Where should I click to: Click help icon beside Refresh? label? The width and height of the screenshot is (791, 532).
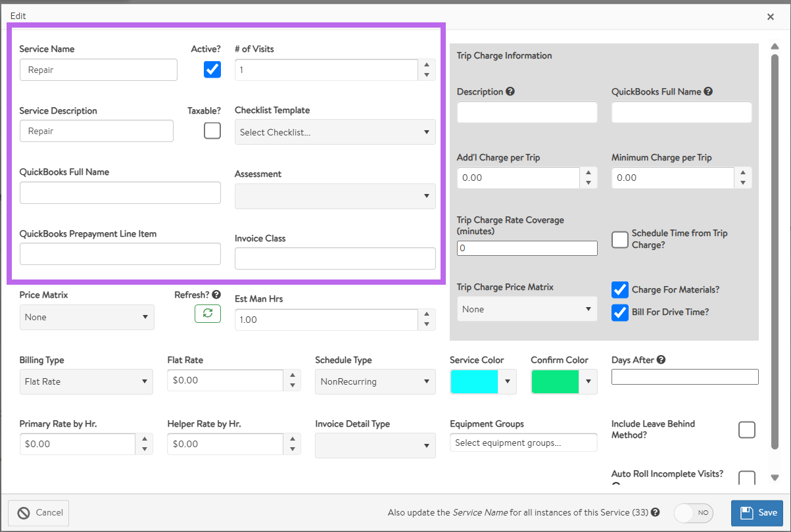(x=216, y=295)
